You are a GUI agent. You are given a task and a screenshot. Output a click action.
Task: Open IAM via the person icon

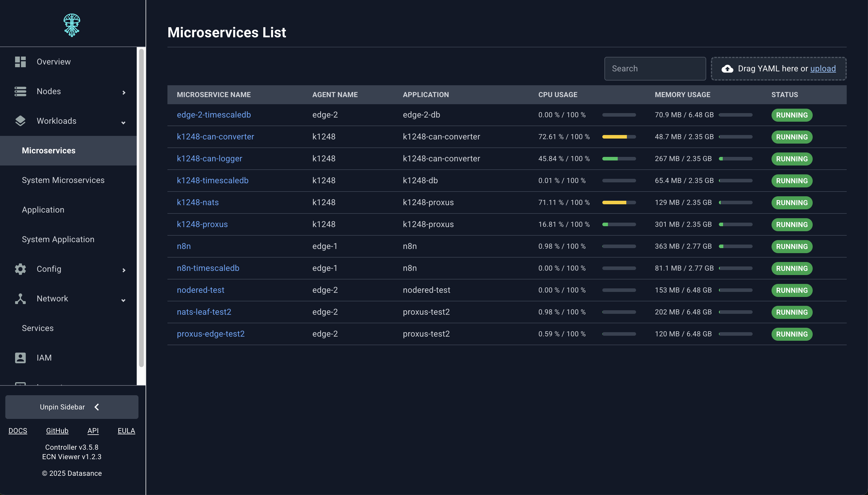20,357
